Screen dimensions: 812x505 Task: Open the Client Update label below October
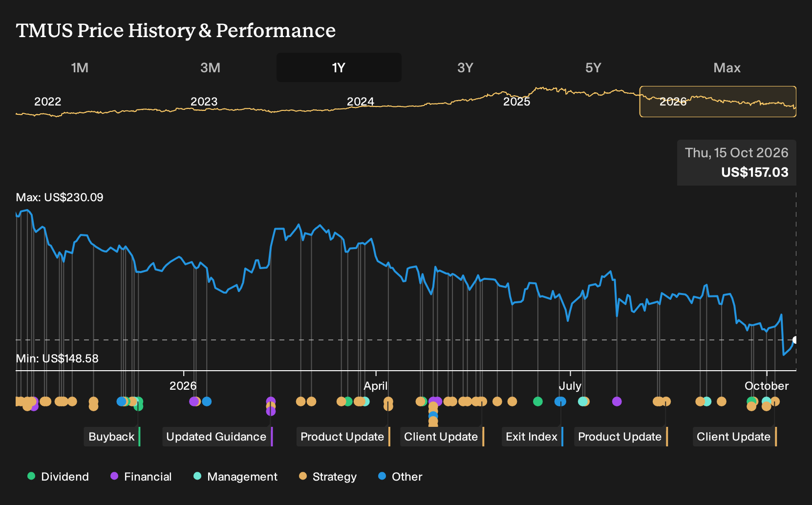point(735,437)
